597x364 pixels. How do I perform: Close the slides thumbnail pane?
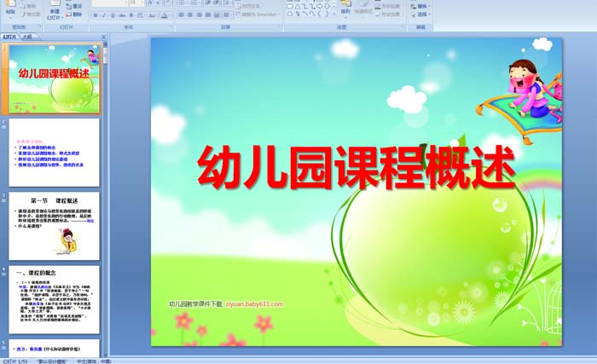point(103,37)
